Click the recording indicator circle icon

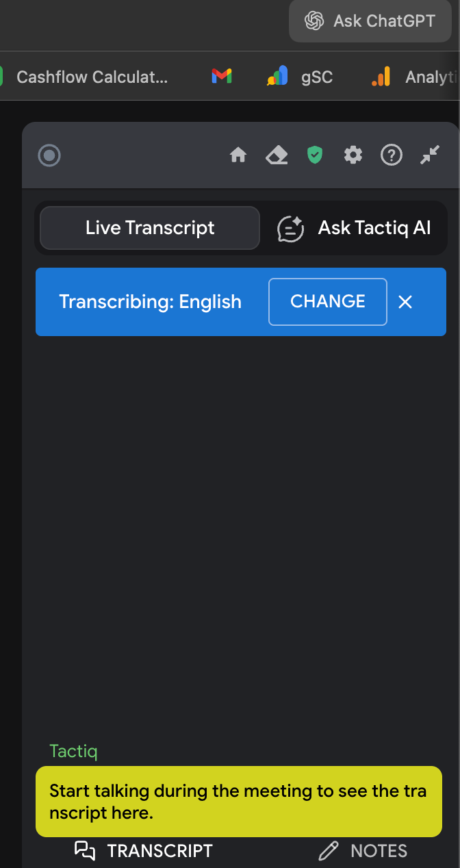(x=49, y=155)
